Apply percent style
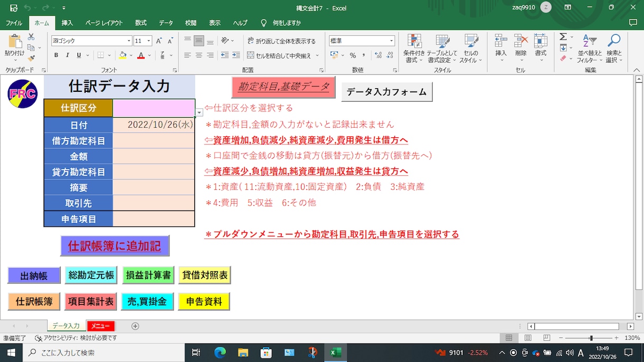The width and height of the screenshot is (644, 362). pyautogui.click(x=353, y=55)
